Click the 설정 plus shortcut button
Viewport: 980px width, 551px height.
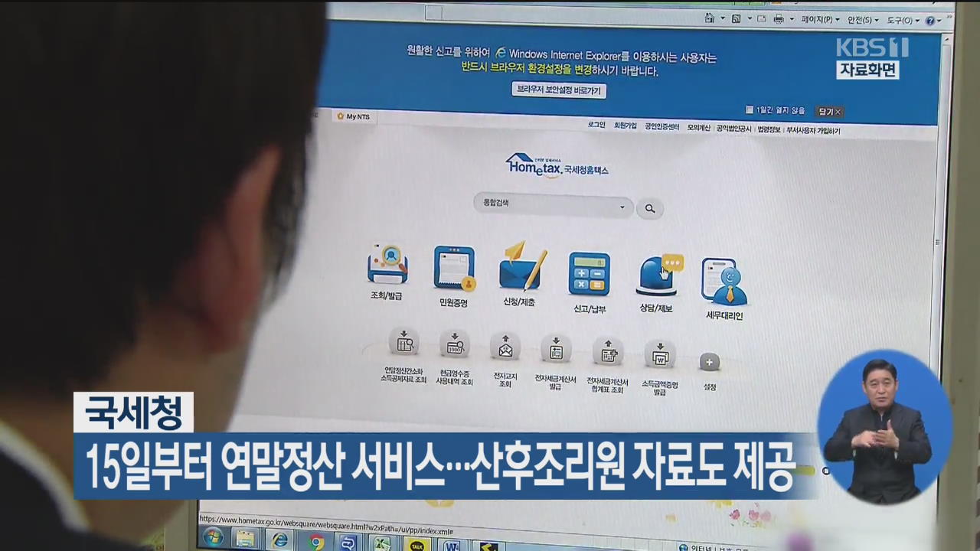pos(709,362)
